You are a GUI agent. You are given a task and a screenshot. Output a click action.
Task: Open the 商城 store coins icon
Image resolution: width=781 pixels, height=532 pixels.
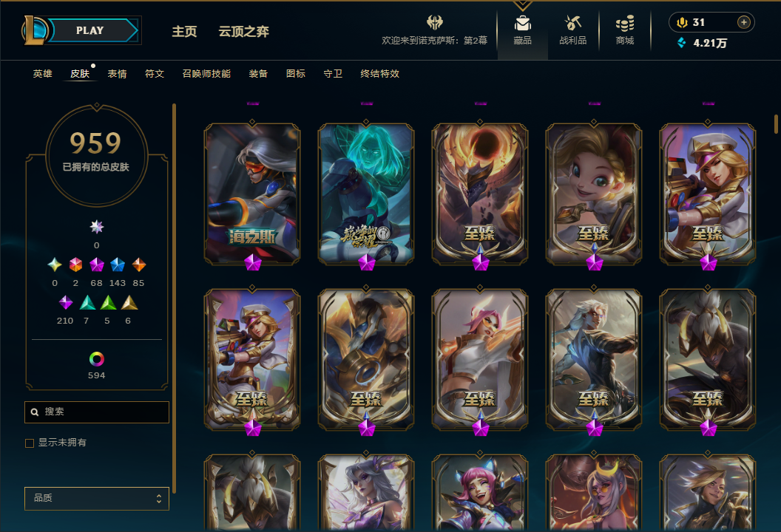point(625,23)
